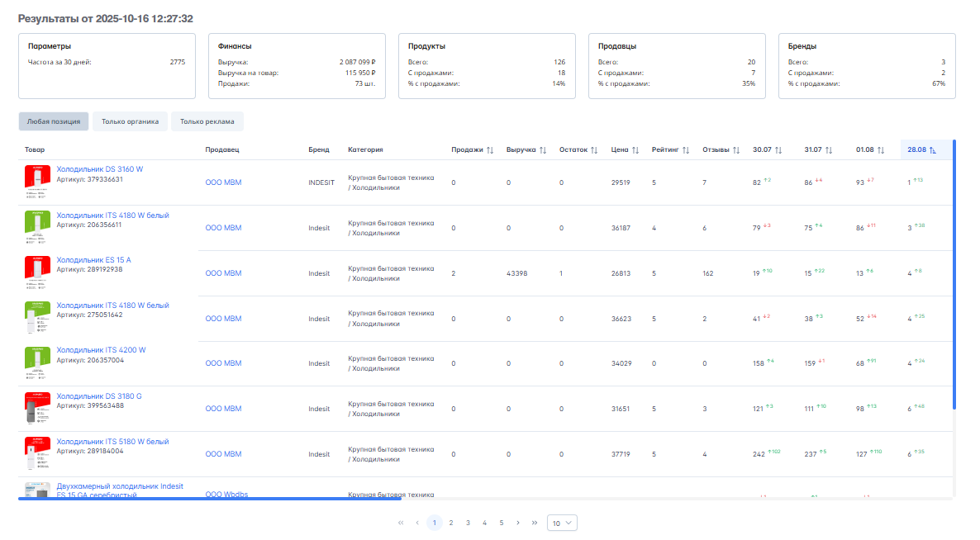Open the rows-per-page dropdown showing 10
980x540 pixels.
click(562, 523)
